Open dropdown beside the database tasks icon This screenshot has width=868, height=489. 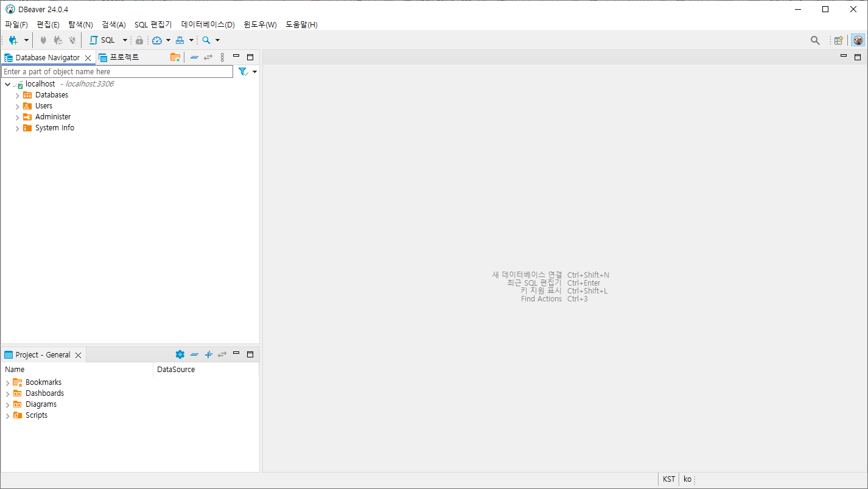(191, 40)
